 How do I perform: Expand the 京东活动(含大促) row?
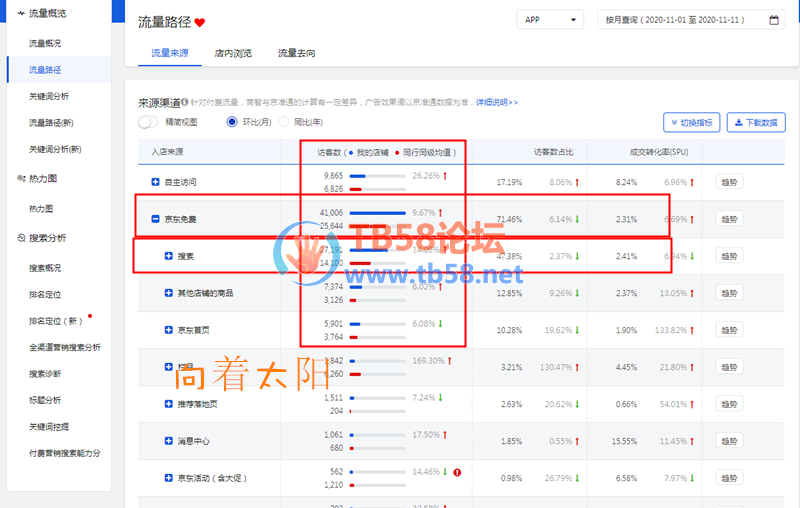click(169, 478)
